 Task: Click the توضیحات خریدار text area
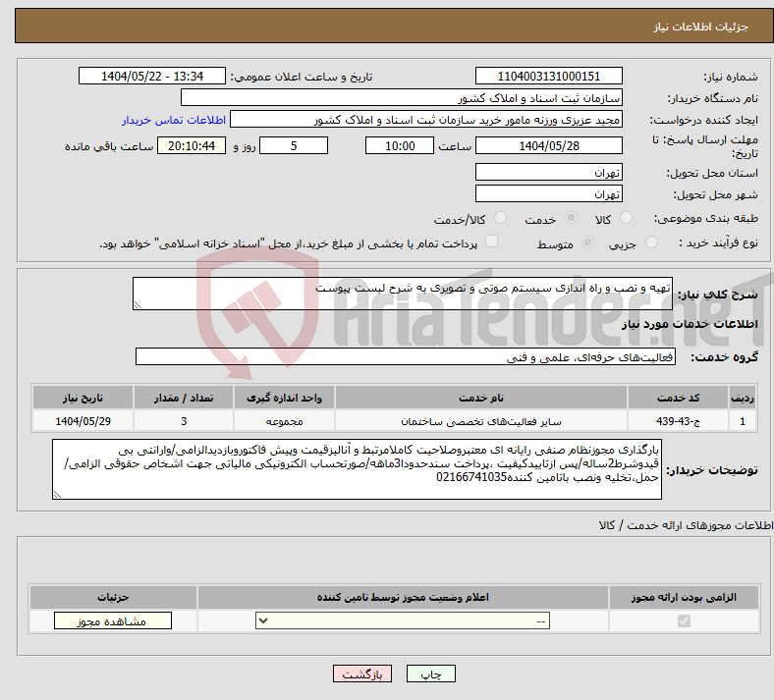click(x=357, y=469)
